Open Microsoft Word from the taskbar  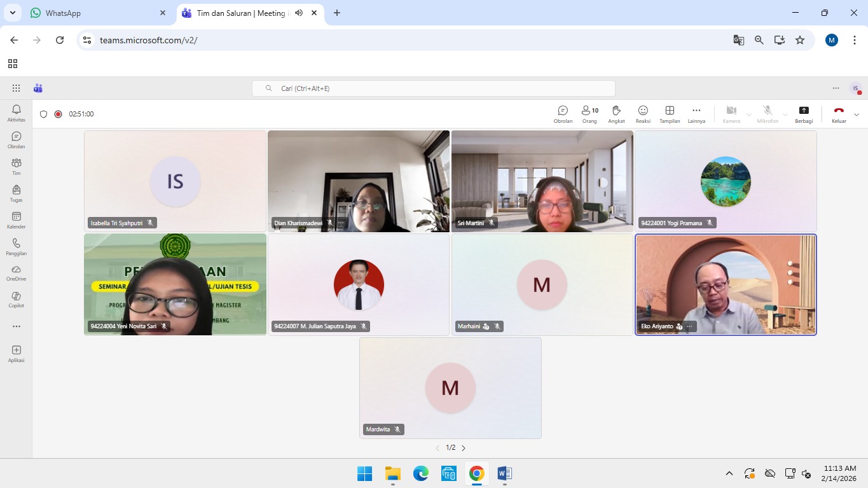504,473
